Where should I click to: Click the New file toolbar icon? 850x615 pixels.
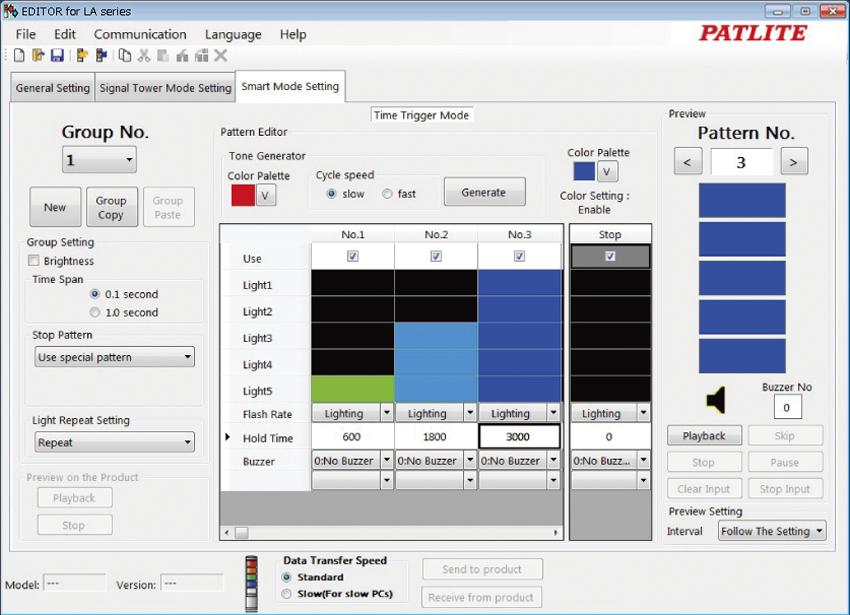(19, 56)
